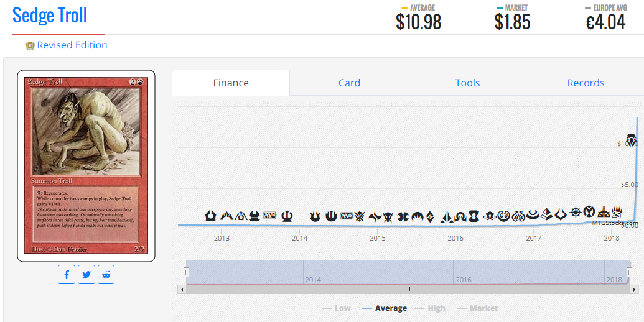644x322 pixels.
Task: Share the card on Twitter
Action: (x=86, y=274)
